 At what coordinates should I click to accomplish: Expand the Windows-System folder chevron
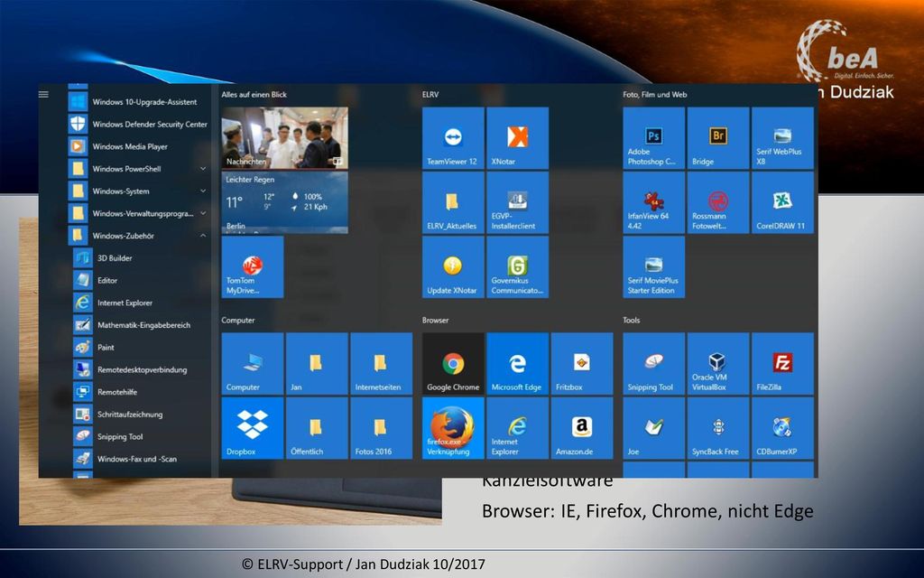203,191
